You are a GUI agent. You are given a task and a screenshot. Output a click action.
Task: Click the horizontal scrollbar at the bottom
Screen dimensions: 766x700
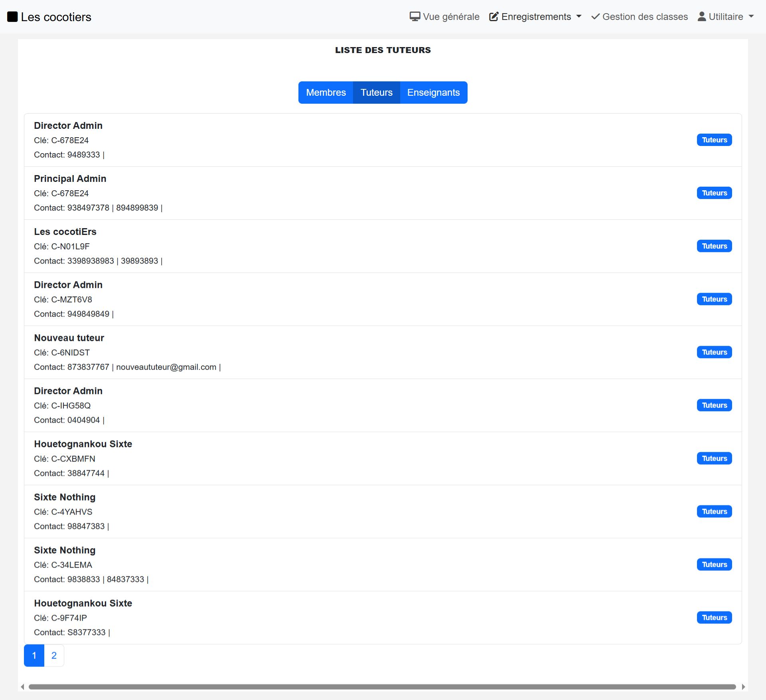(x=382, y=687)
